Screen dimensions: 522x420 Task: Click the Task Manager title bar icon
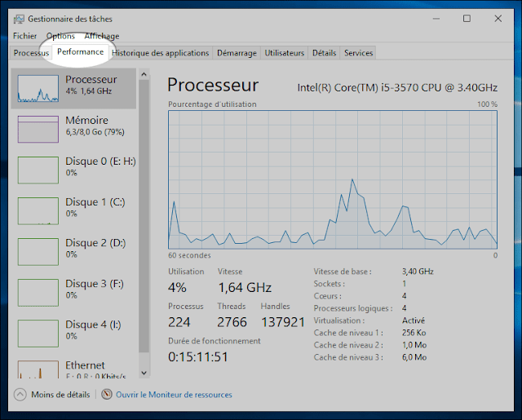(x=19, y=20)
